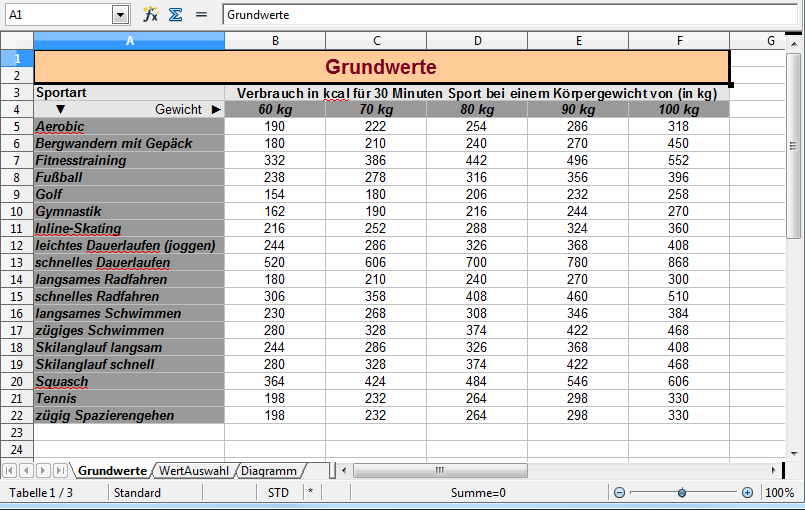Open the Function Wizard icon
The height and width of the screenshot is (510, 805).
[x=151, y=15]
